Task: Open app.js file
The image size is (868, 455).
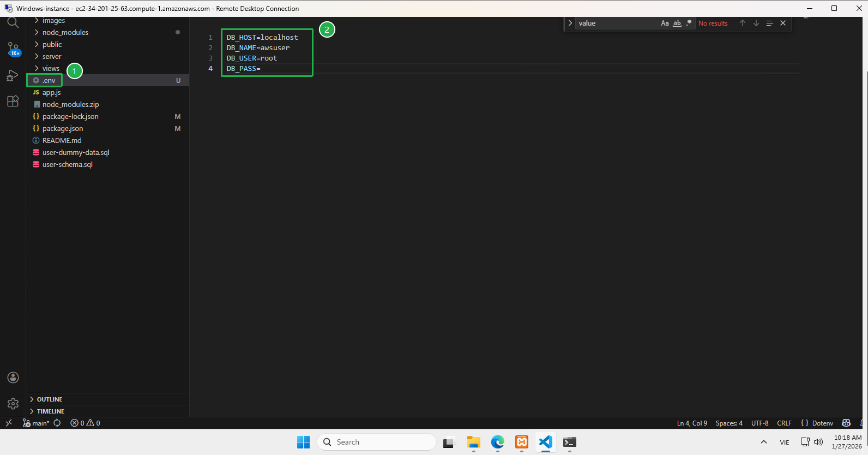Action: (107, 92)
